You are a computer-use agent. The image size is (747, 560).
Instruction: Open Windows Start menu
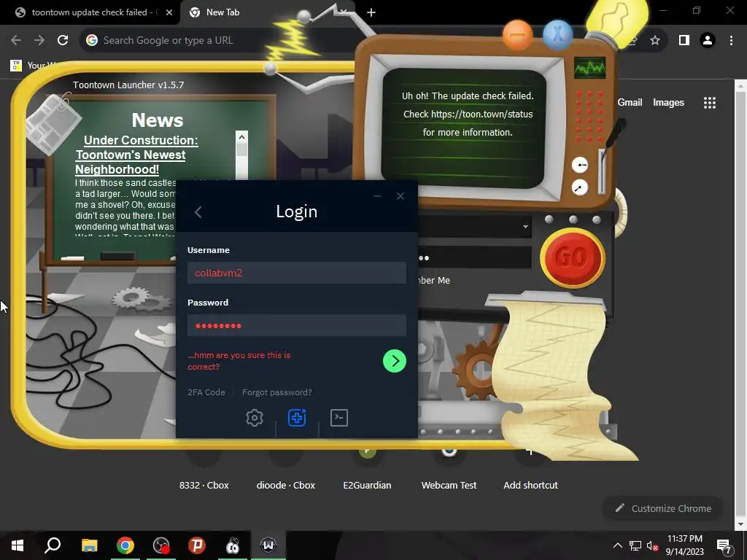pyautogui.click(x=18, y=545)
